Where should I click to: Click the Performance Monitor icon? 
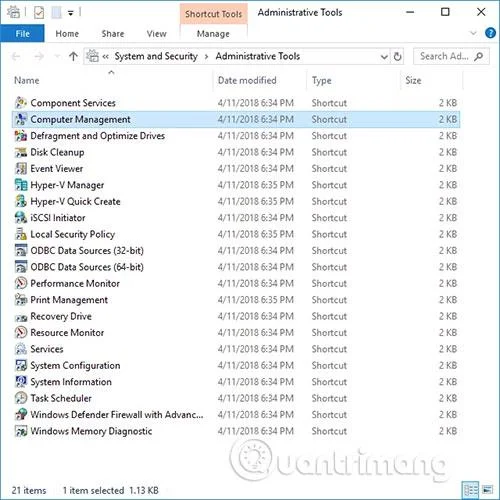tap(21, 283)
